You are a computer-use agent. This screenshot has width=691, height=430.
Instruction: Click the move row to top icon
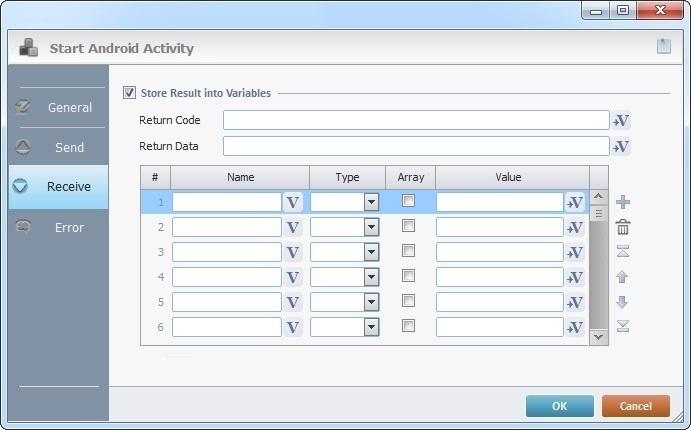[623, 252]
